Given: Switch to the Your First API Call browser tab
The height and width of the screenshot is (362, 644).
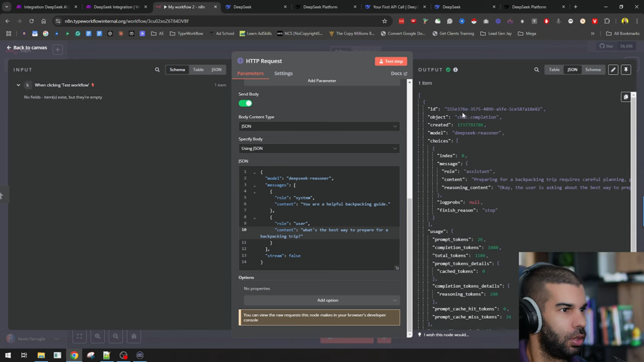Looking at the screenshot, I should pos(396,7).
